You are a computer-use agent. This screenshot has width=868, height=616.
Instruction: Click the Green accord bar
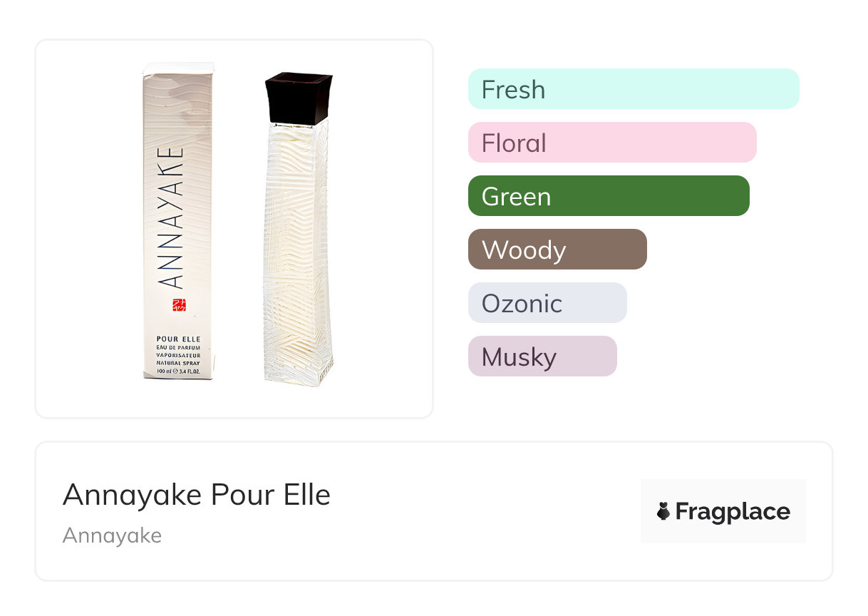[608, 196]
